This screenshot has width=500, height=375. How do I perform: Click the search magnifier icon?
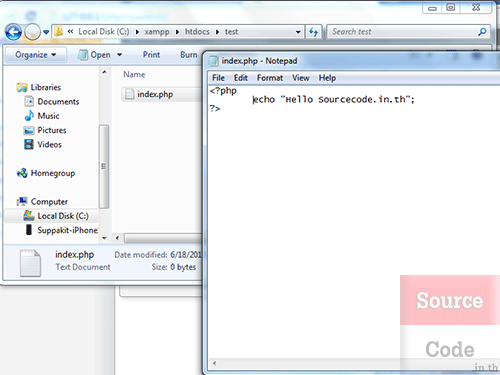click(482, 32)
